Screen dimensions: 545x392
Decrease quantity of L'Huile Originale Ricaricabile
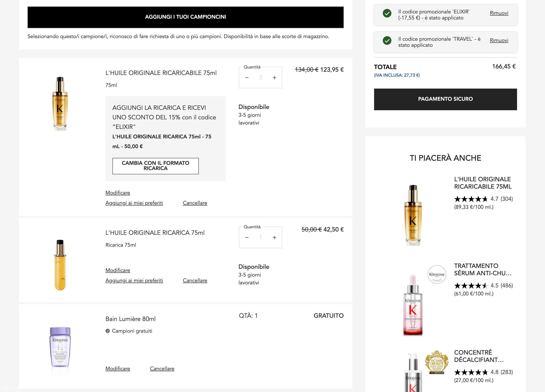coord(247,78)
